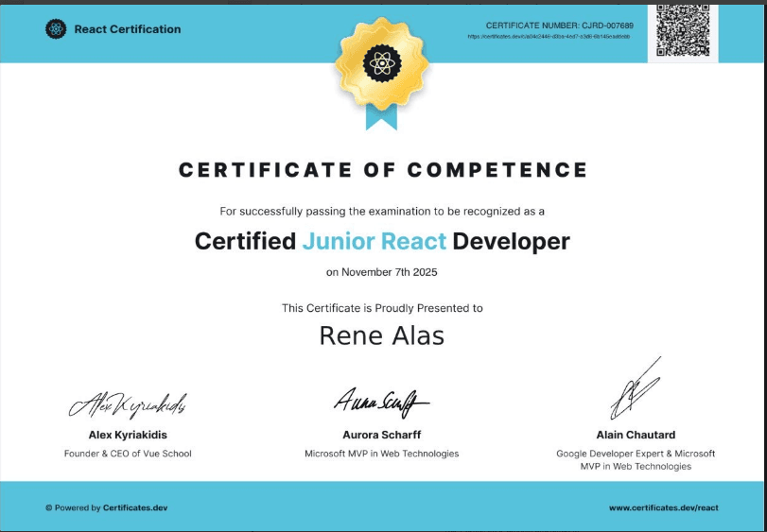Click the 'Certificates.dev' text in 'Powered by'
The height and width of the screenshot is (532, 767).
tap(135, 508)
